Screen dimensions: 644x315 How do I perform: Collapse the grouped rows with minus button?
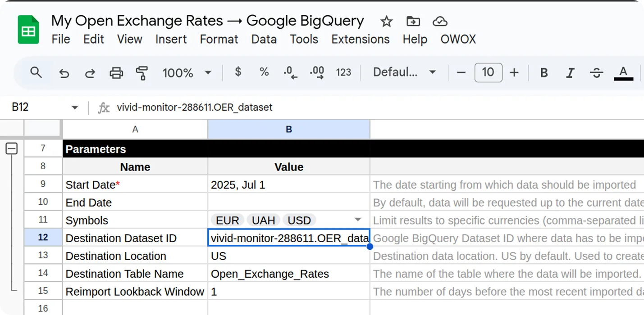click(x=12, y=149)
